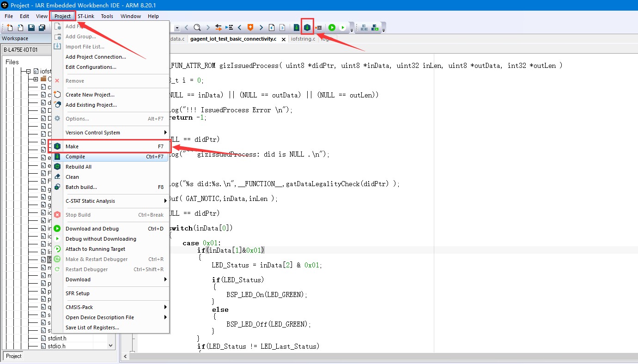Choose Clean in the Project menu
The width and height of the screenshot is (638, 364).
coord(72,177)
